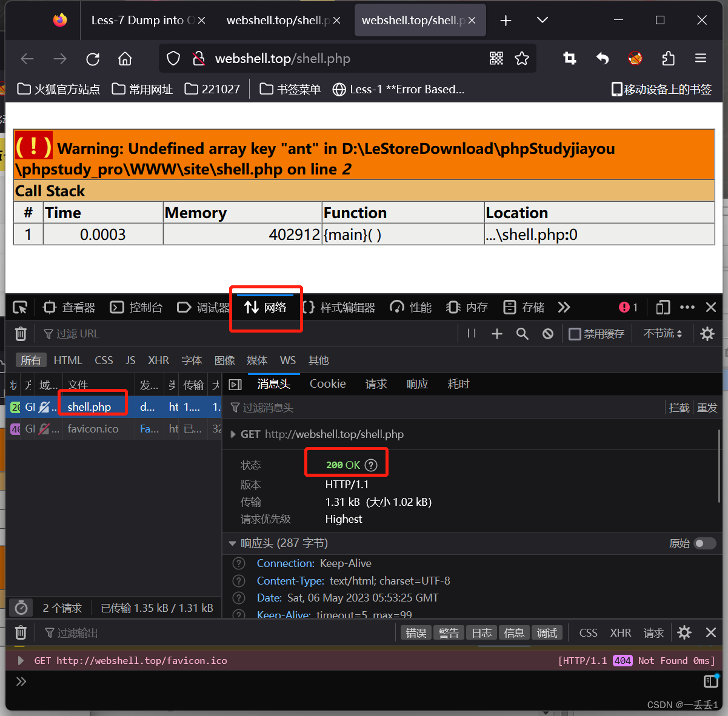Collapse the 响应头 headers section

tap(233, 543)
